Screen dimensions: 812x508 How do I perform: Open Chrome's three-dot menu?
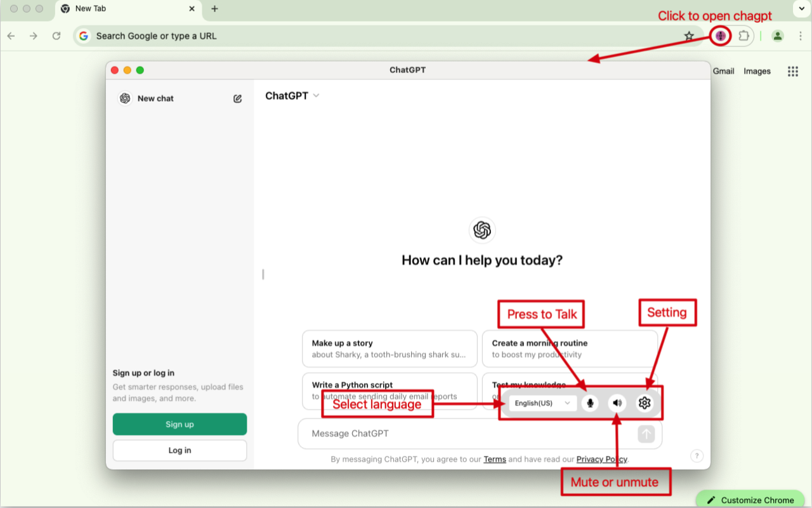click(800, 36)
